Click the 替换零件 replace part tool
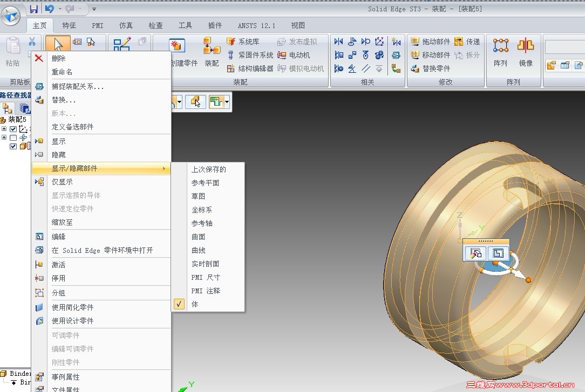Screen dimensions: 585x392 pyautogui.click(x=430, y=68)
